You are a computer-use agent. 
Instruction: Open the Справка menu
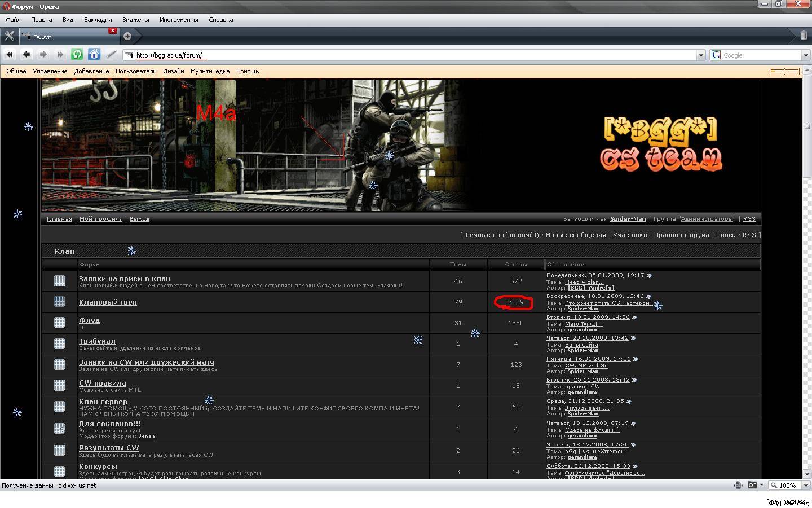[220, 20]
